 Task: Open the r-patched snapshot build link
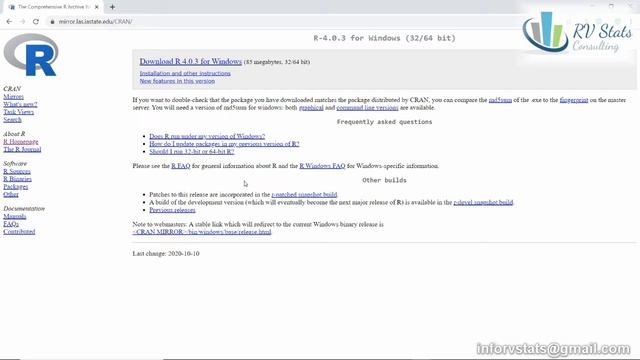304,195
